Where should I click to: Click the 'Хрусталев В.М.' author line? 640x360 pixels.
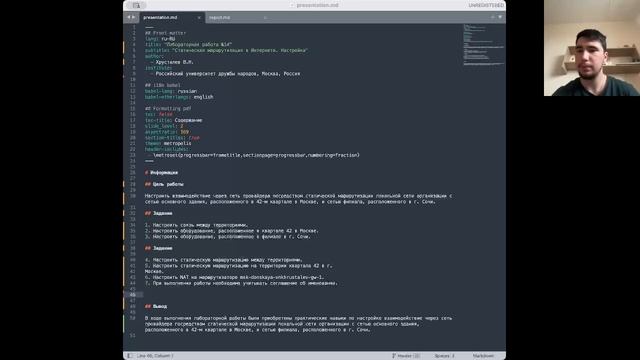tap(172, 62)
